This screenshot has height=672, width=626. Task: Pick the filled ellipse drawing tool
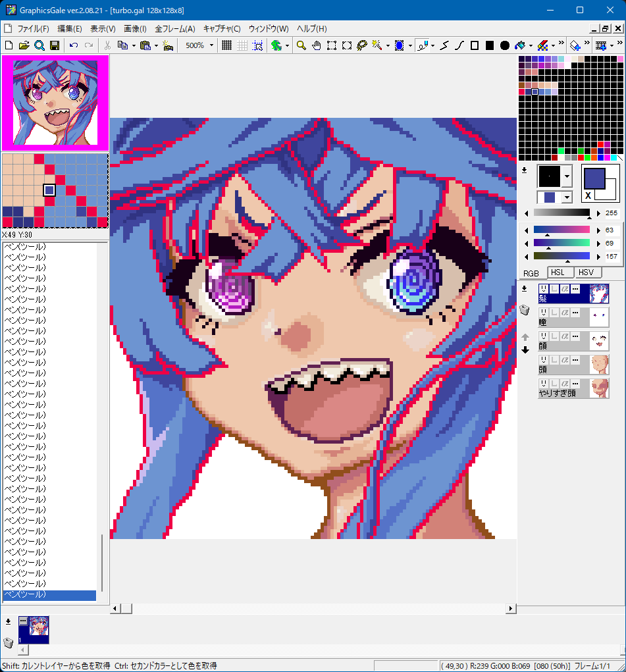[505, 45]
